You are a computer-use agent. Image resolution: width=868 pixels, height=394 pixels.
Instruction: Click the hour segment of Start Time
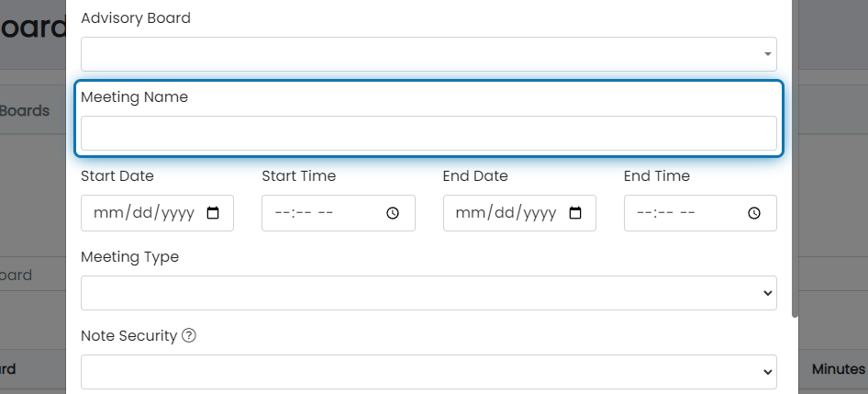tap(281, 213)
